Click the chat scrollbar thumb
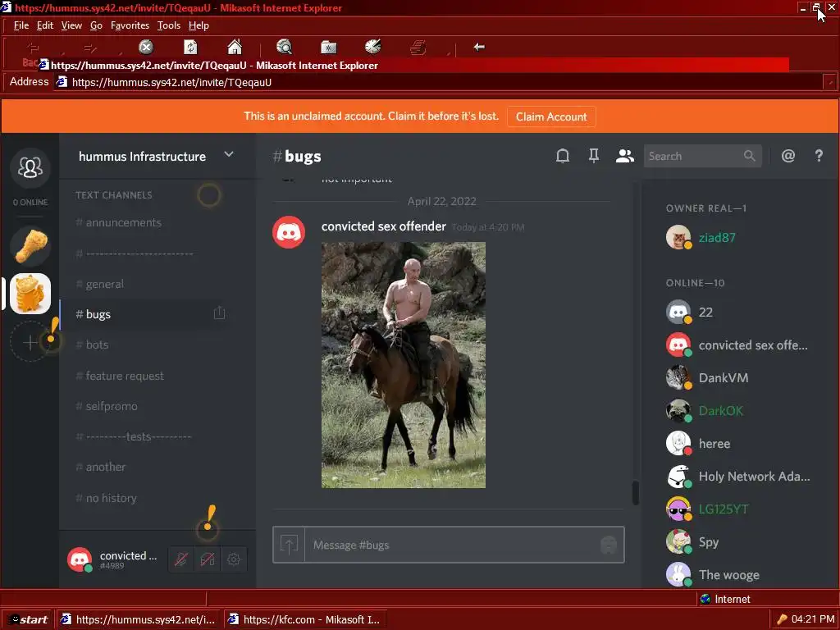The image size is (840, 630). click(636, 493)
